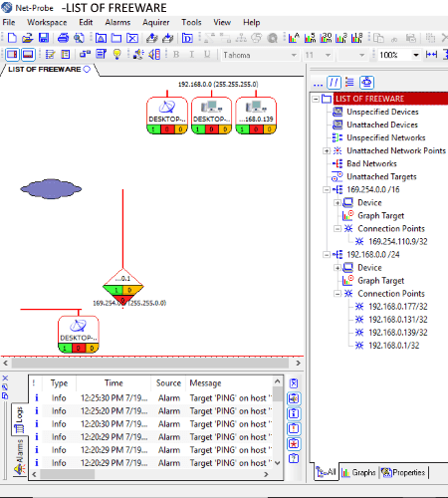Open the 100% zoom dropdown
448x498 pixels.
point(415,55)
